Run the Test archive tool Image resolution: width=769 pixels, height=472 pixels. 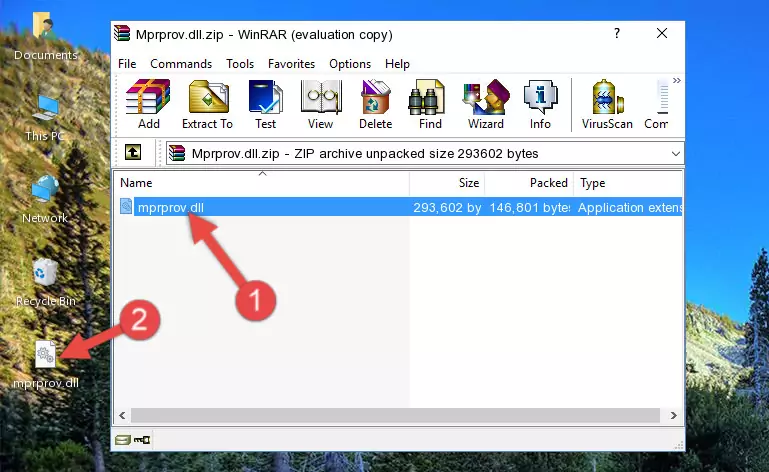[265, 105]
